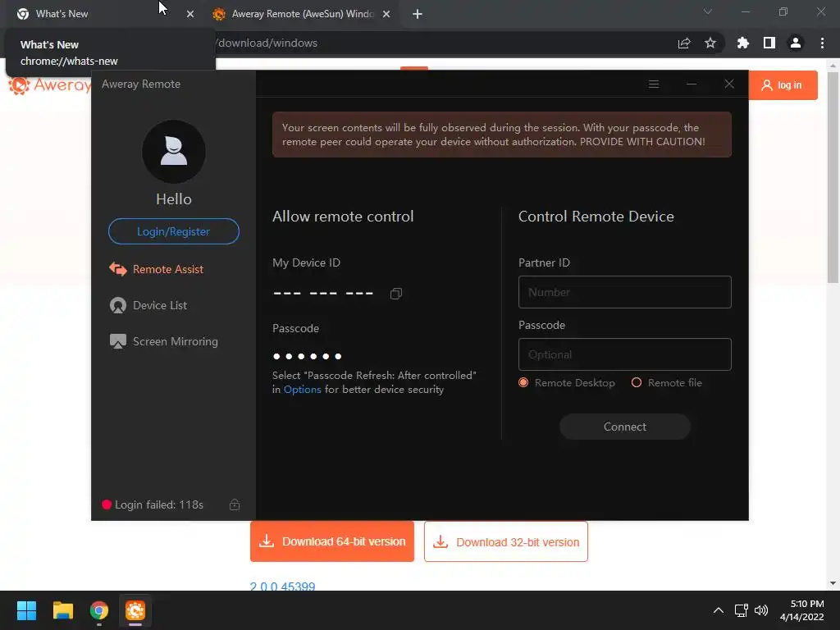This screenshot has height=630, width=840.
Task: Show hidden system tray icons
Action: click(x=719, y=610)
